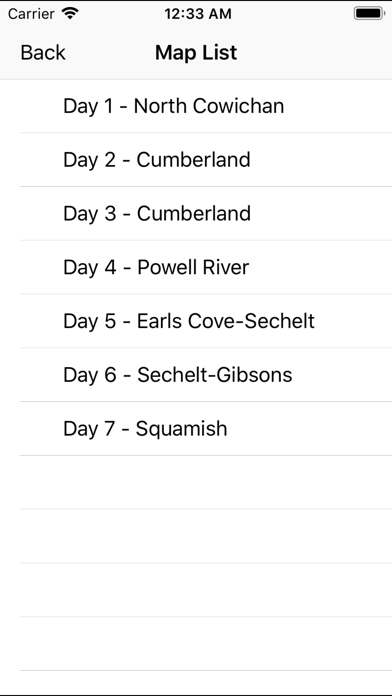This screenshot has width=392, height=696.
Task: Open the Day 7 - Squamish map
Action: coord(196,428)
